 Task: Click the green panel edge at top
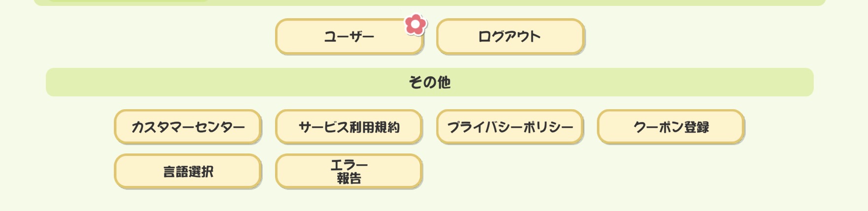tap(430, 2)
